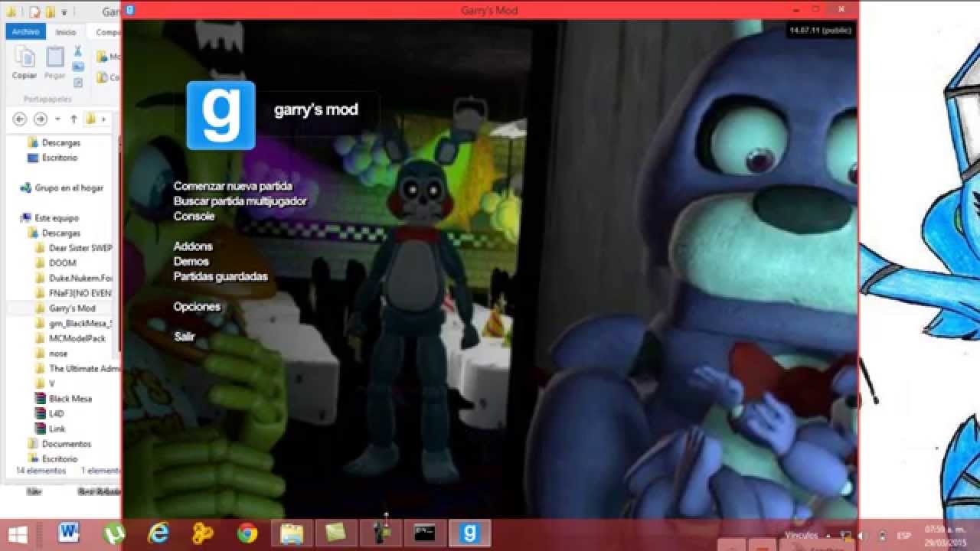Click the Pegar icon in the ribbon
Screen dimensions: 980x551
pos(55,57)
